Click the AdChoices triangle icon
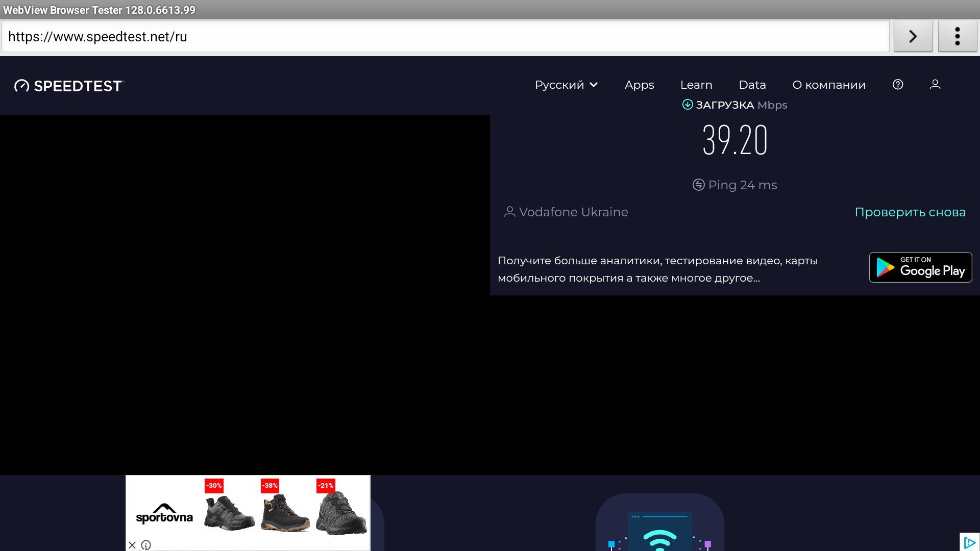This screenshot has width=980, height=551. [x=969, y=542]
